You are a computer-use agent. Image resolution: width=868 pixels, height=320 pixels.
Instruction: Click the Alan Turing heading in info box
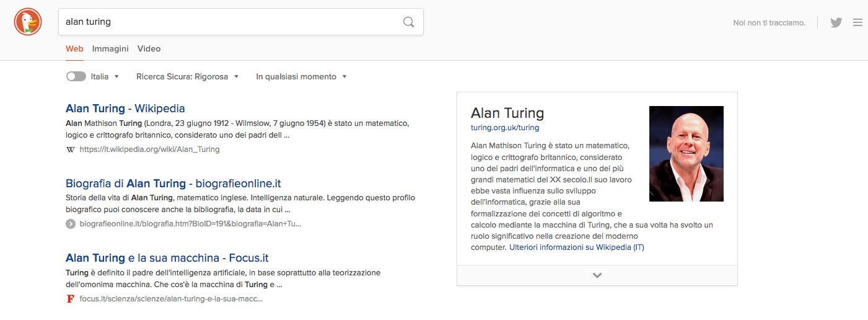click(x=507, y=113)
